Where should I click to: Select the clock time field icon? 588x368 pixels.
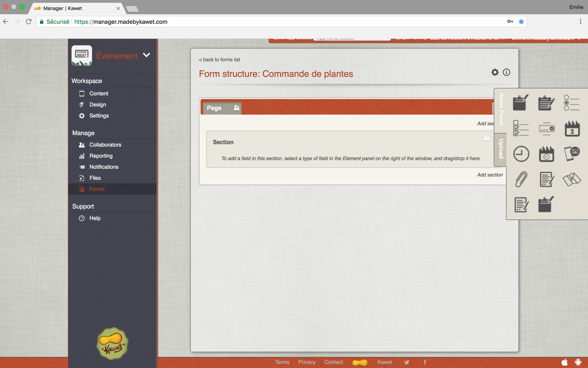click(x=521, y=154)
